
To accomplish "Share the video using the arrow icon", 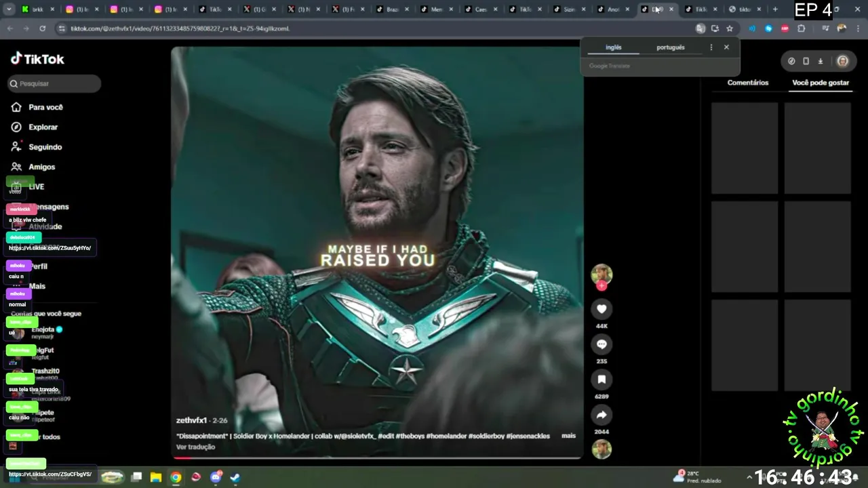I will 601,415.
